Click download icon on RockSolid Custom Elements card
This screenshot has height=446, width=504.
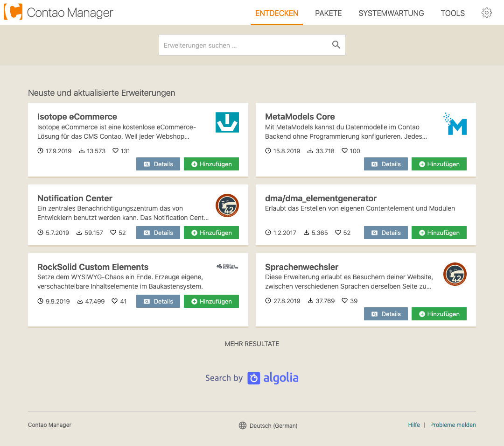click(x=80, y=301)
